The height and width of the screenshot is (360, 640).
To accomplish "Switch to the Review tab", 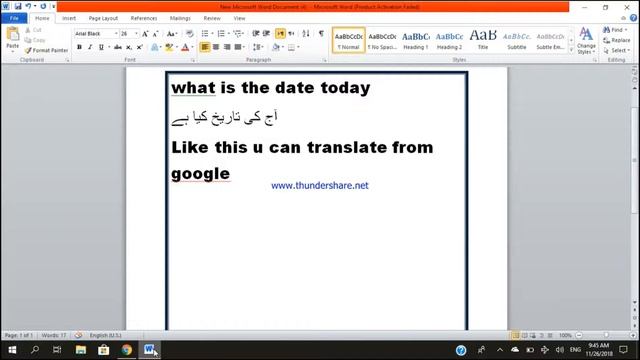I will 212,18.
